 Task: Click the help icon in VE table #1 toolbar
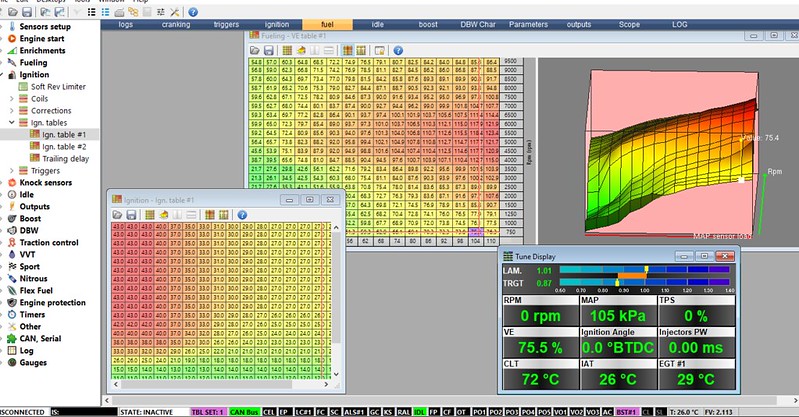pyautogui.click(x=398, y=50)
